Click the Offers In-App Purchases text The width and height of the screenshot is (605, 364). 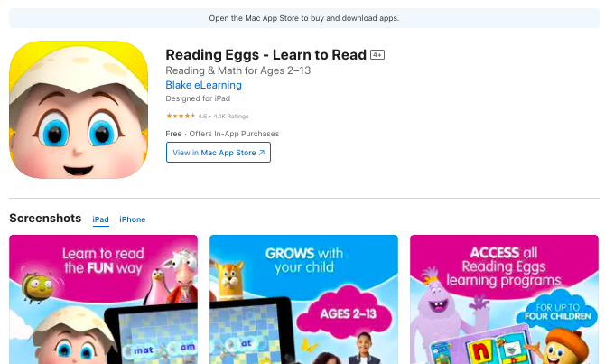[x=234, y=134]
